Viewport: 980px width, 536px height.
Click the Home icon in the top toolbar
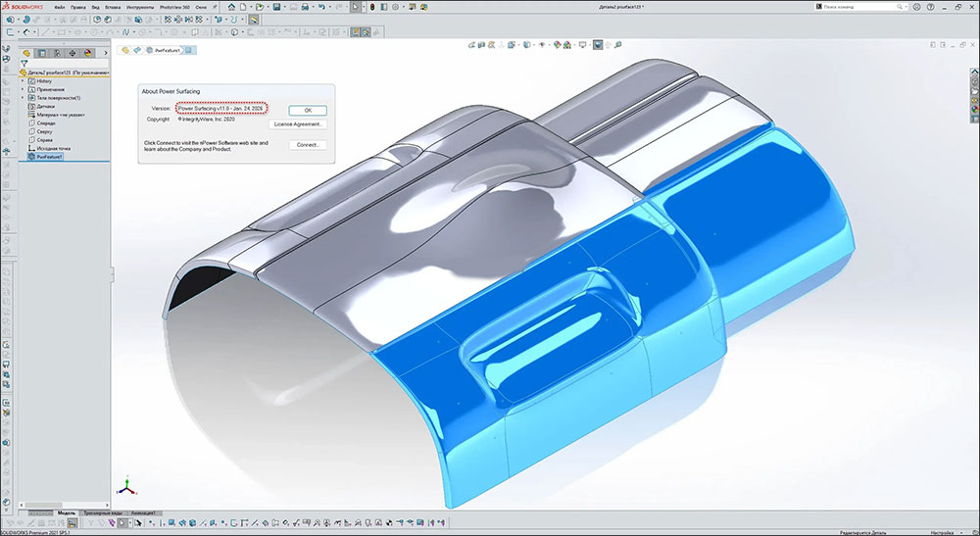232,6
